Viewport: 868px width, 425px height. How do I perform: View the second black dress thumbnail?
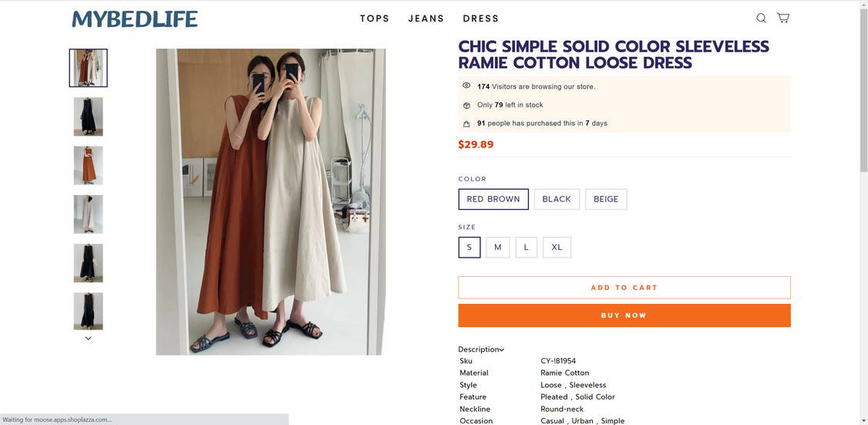pyautogui.click(x=88, y=263)
